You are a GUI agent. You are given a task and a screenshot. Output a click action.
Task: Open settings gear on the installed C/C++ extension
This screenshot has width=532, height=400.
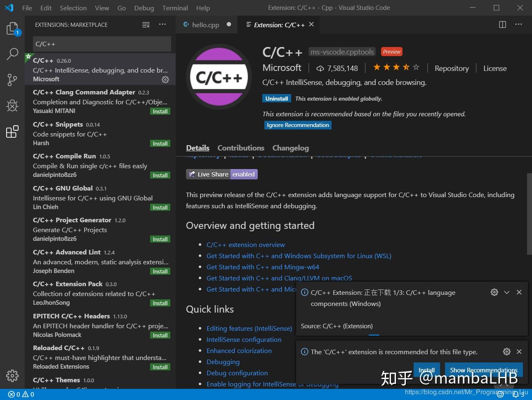click(x=165, y=80)
